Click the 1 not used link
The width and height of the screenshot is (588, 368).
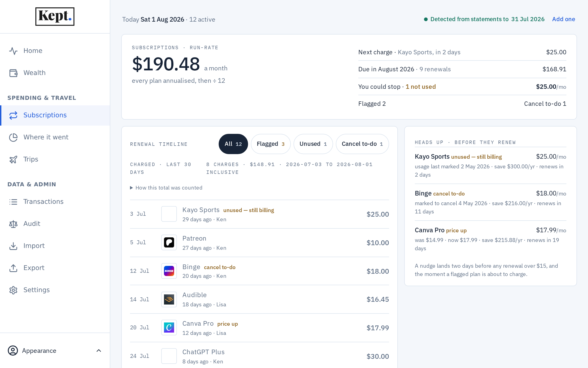pos(421,87)
